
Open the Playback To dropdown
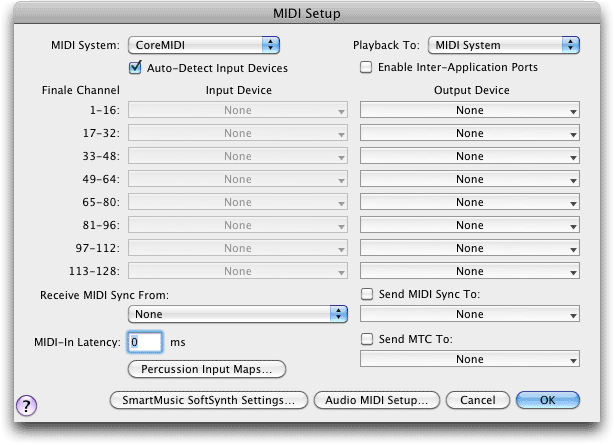(x=504, y=45)
